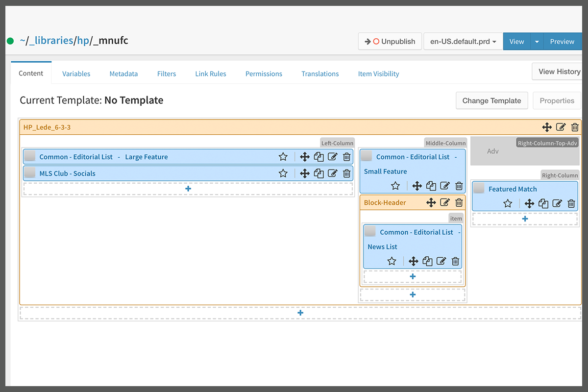Open the _libraries breadcrumb link
This screenshot has height=392, width=588.
coord(51,41)
